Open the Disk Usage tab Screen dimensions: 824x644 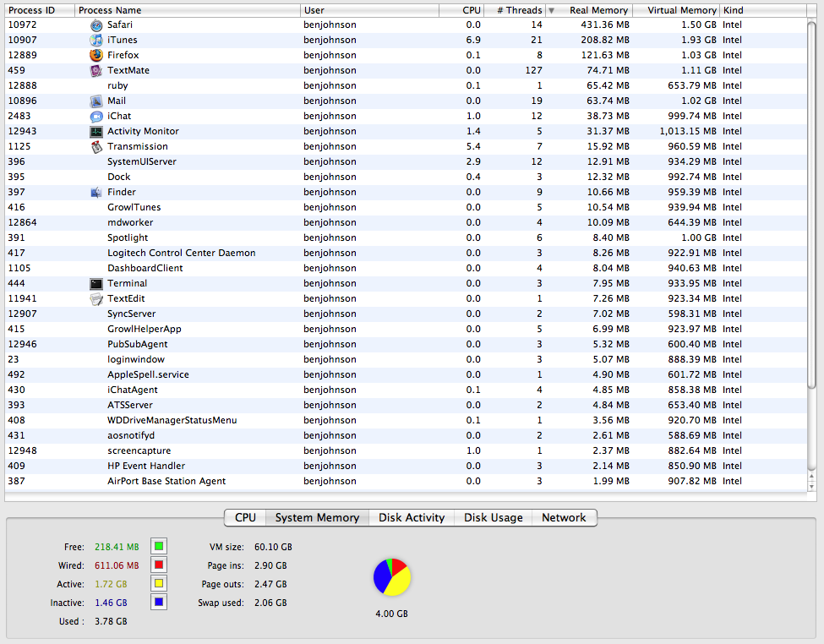493,517
